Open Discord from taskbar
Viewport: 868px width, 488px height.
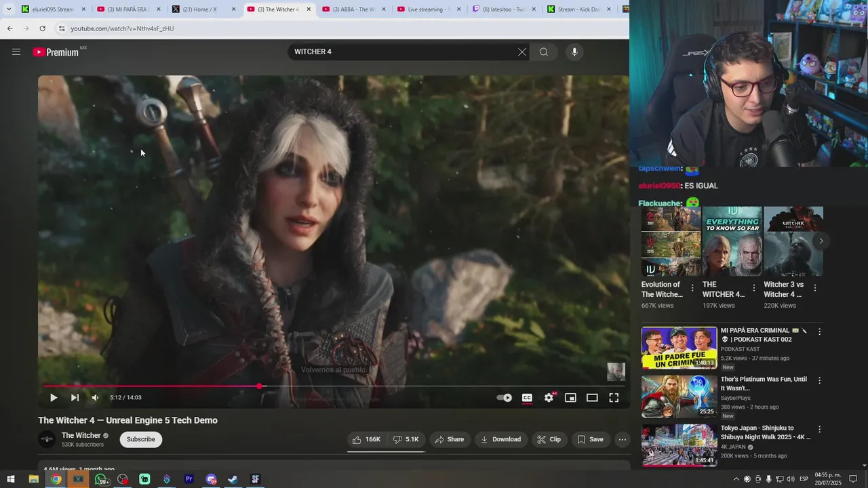point(211,479)
